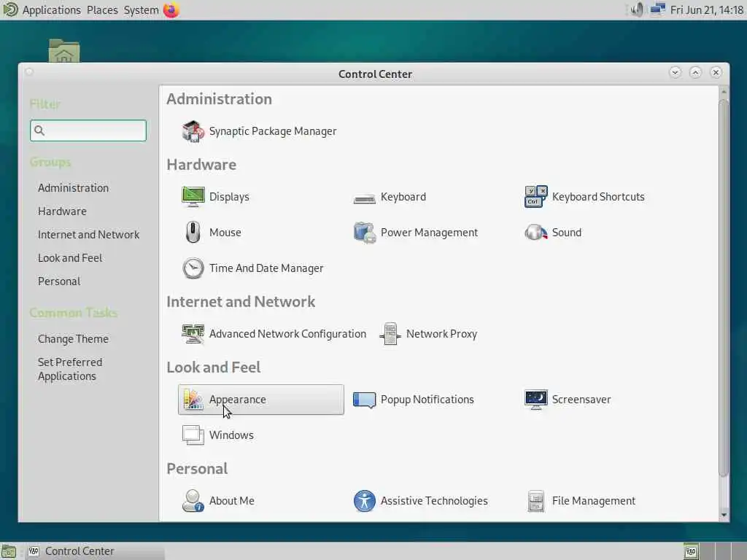Open Advanced Network Configuration icon
The width and height of the screenshot is (747, 560).
pyautogui.click(x=193, y=334)
